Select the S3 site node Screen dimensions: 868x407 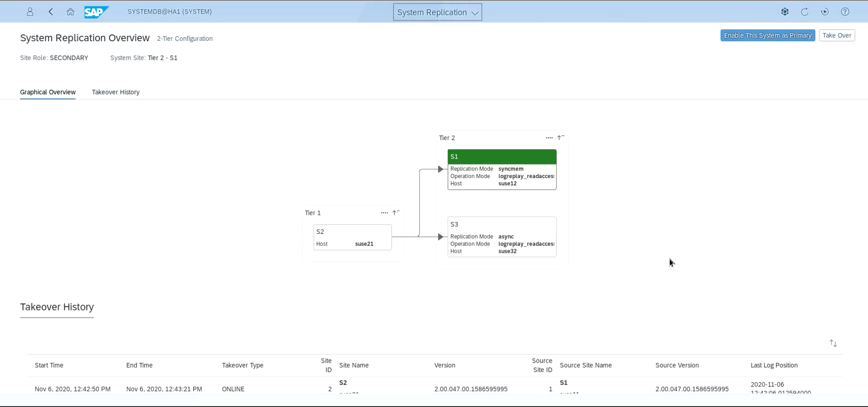(502, 225)
